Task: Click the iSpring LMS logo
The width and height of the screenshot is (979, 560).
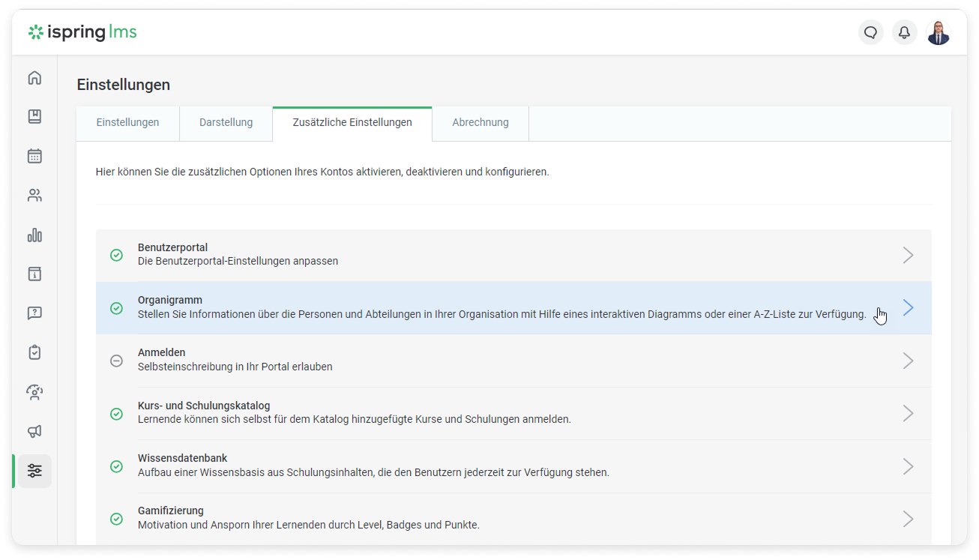Action: coord(82,32)
